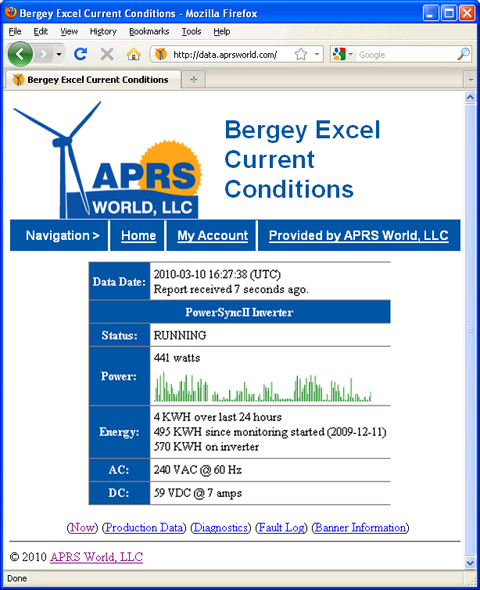Image resolution: width=480 pixels, height=590 pixels.
Task: Go to the Home page house icon
Action: coord(133,54)
